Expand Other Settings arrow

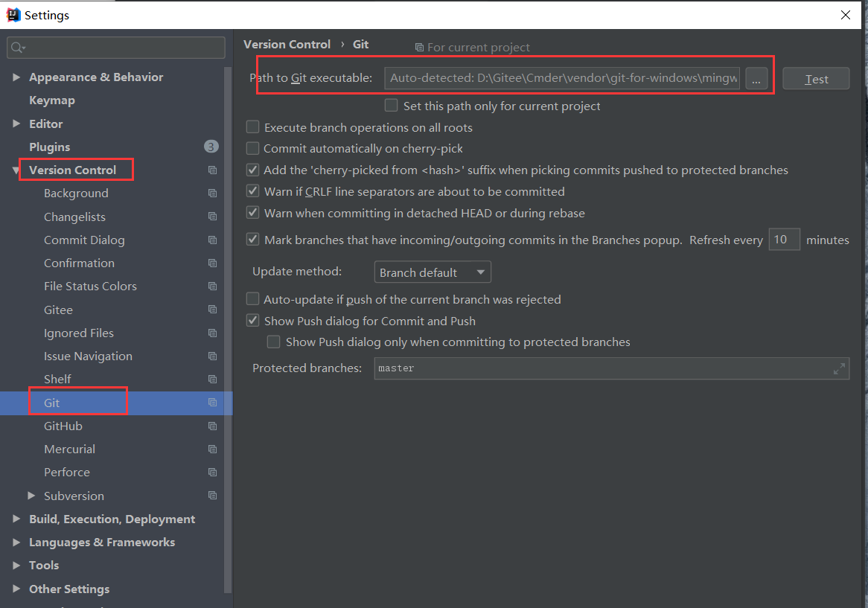[x=16, y=589]
